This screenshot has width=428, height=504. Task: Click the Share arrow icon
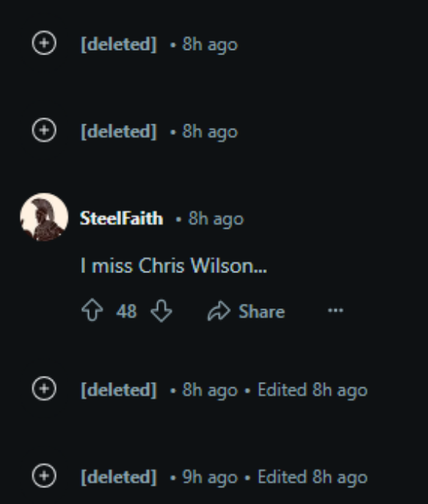(x=219, y=311)
